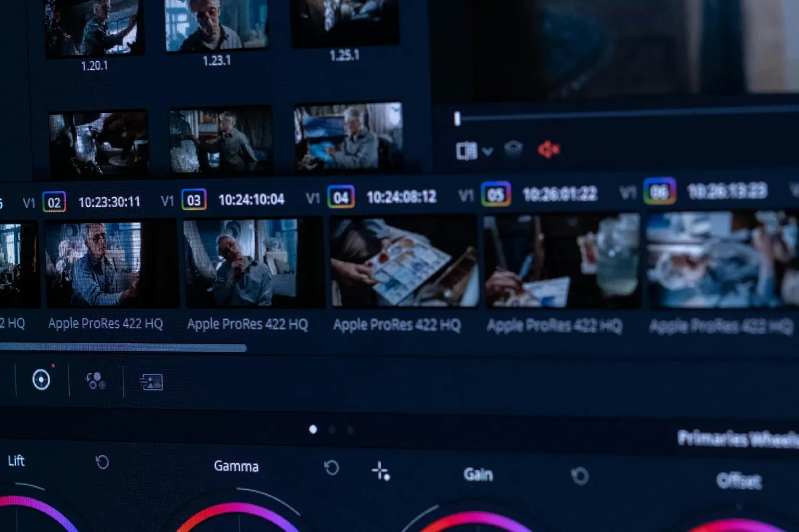The width and height of the screenshot is (799, 532).
Task: Select the crosshair point picker beside Gain
Action: [380, 471]
